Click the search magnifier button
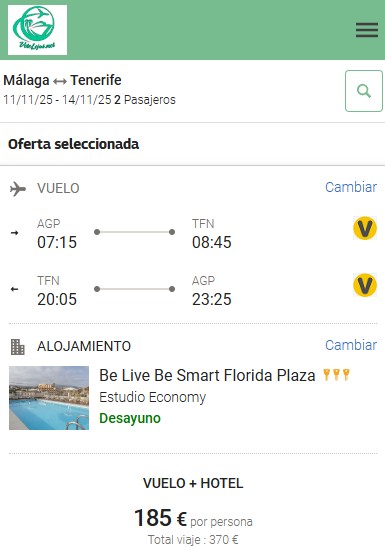The image size is (385, 547). 364,91
